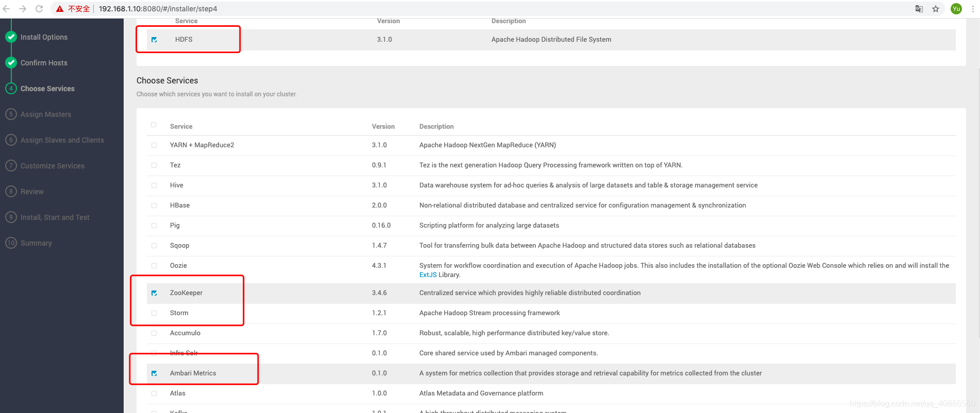This screenshot has height=413, width=980.
Task: Go to Confirm Hosts step
Action: [44, 63]
